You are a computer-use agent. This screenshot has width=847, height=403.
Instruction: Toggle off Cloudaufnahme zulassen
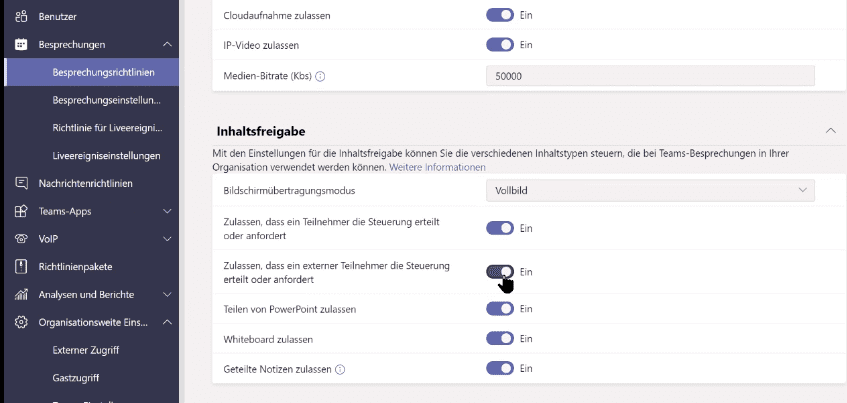(500, 16)
